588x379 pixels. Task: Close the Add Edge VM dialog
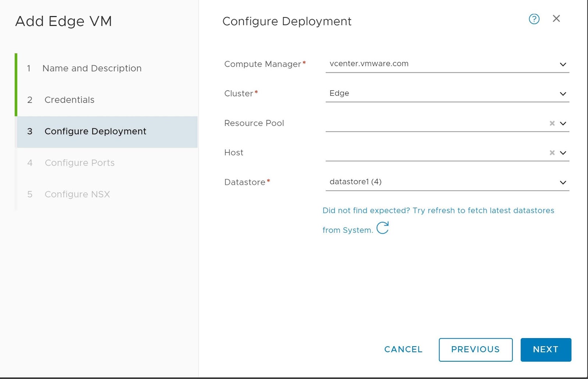(x=556, y=19)
